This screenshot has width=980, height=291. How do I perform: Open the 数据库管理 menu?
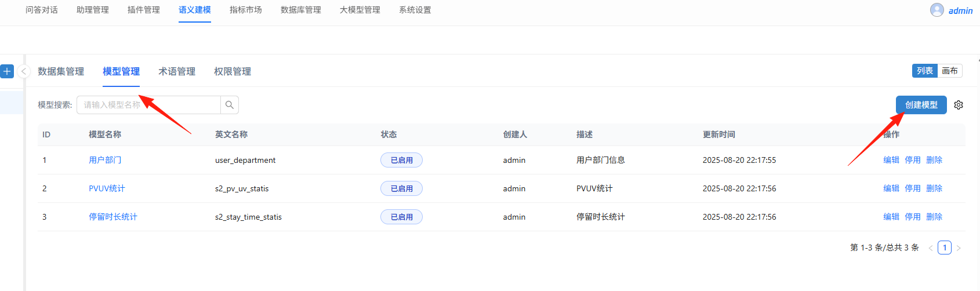coord(301,10)
